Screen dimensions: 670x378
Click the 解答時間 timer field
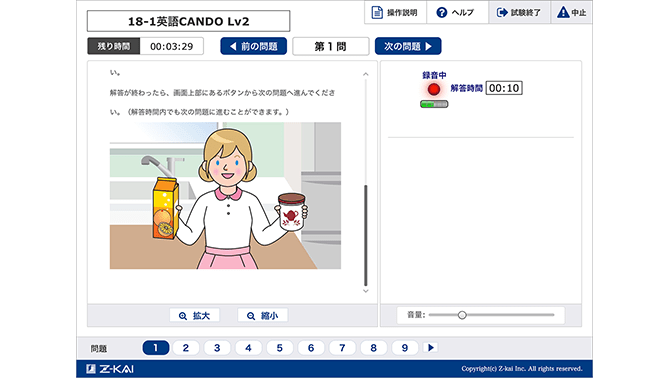[504, 88]
